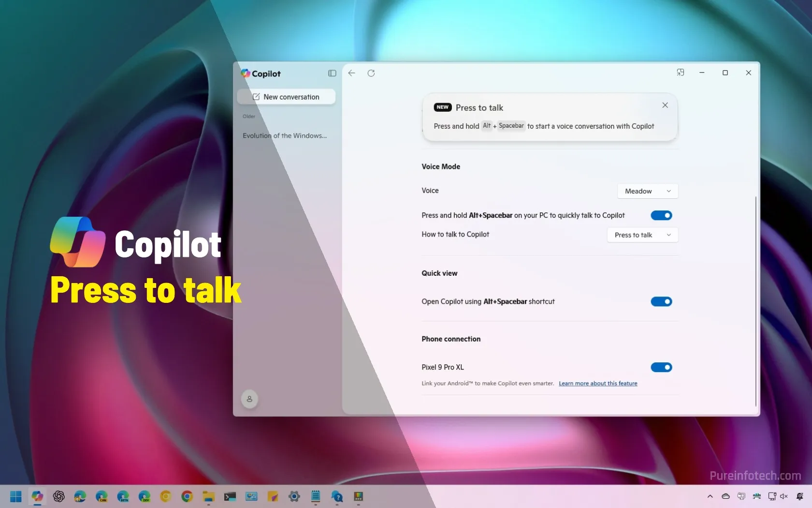This screenshot has height=508, width=812.
Task: Open Windows Terminal from the taskbar
Action: coord(230,496)
